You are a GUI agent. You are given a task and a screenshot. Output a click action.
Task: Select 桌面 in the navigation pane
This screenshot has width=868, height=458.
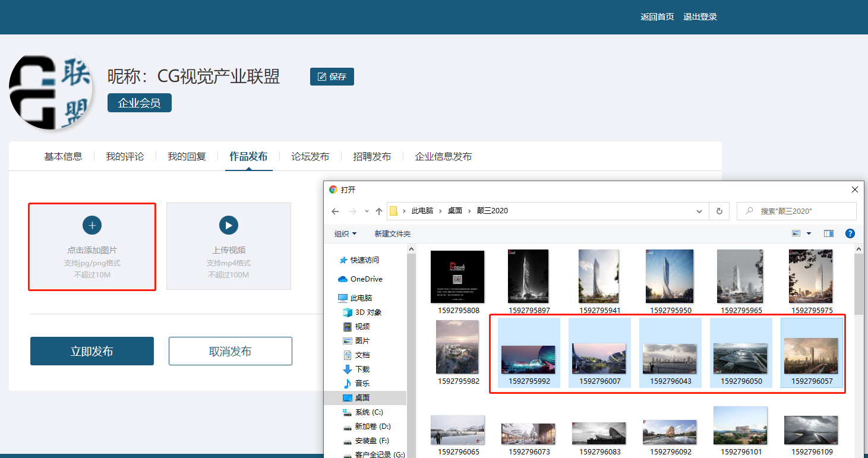click(x=365, y=398)
